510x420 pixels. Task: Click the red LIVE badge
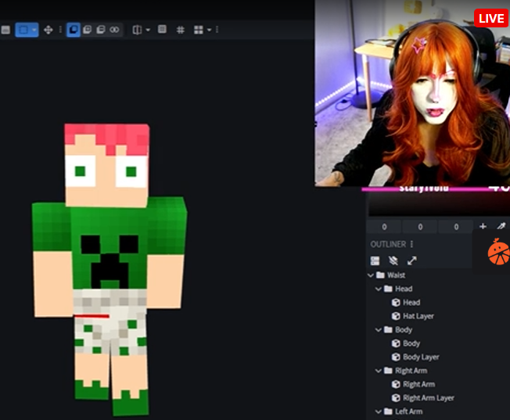491,18
